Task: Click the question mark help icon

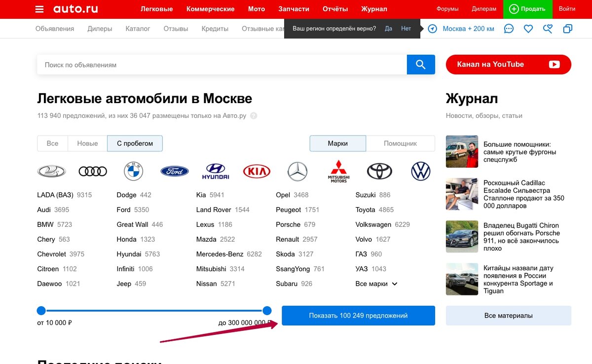Action: [254, 116]
